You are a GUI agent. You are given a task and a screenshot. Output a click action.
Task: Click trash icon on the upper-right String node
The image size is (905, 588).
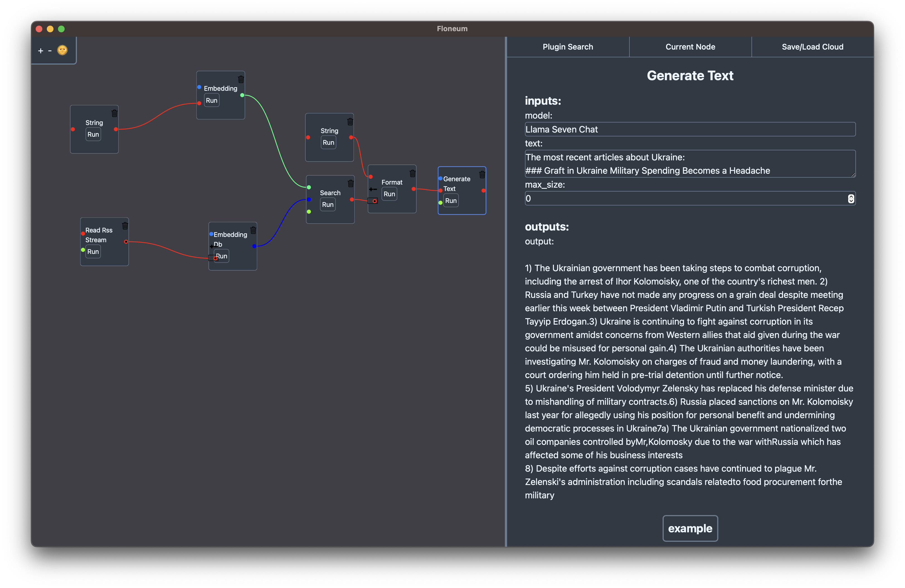[x=350, y=122]
